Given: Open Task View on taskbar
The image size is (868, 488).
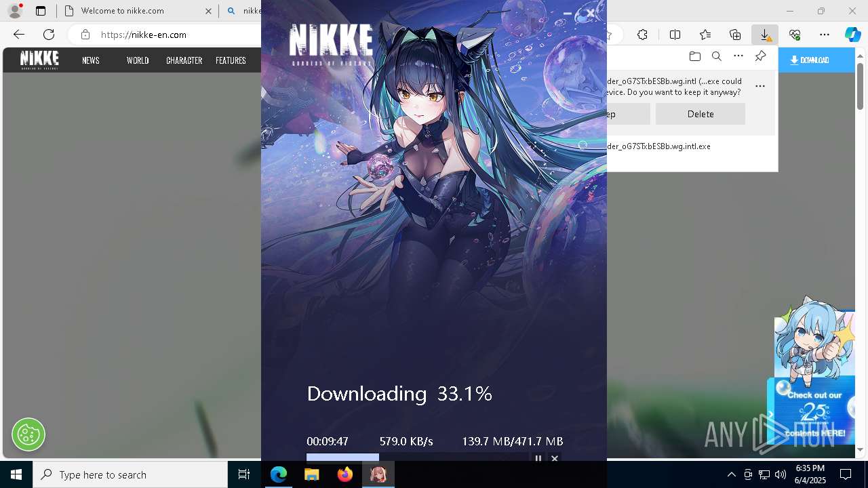Looking at the screenshot, I should (244, 474).
